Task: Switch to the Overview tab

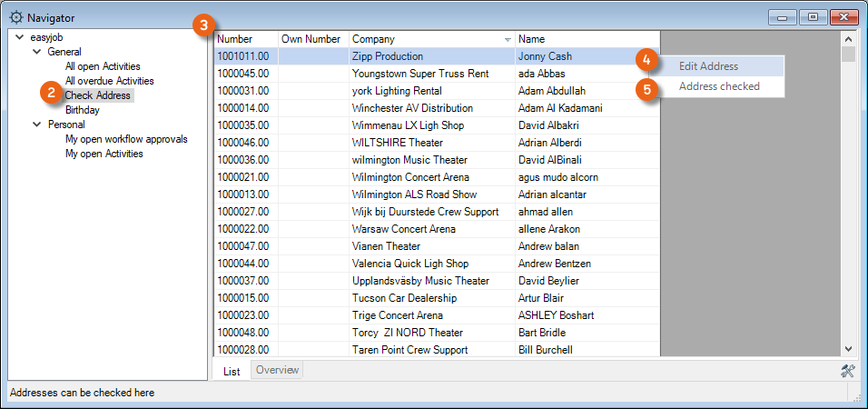Action: tap(276, 370)
